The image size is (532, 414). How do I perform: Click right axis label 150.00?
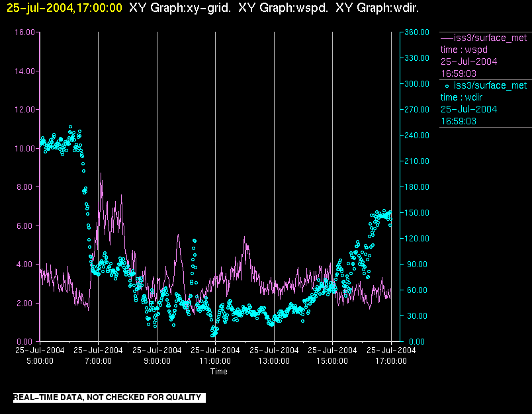click(x=417, y=212)
